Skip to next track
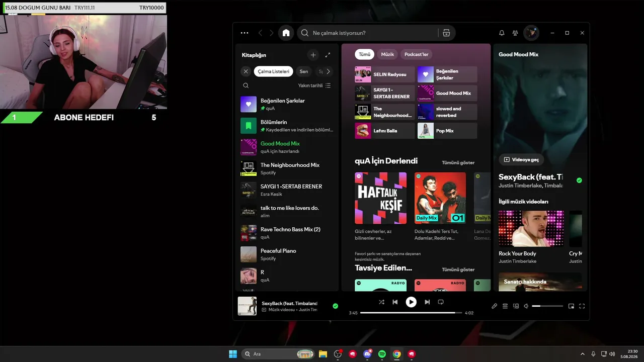Viewport: 644px width, 362px height. point(427,302)
